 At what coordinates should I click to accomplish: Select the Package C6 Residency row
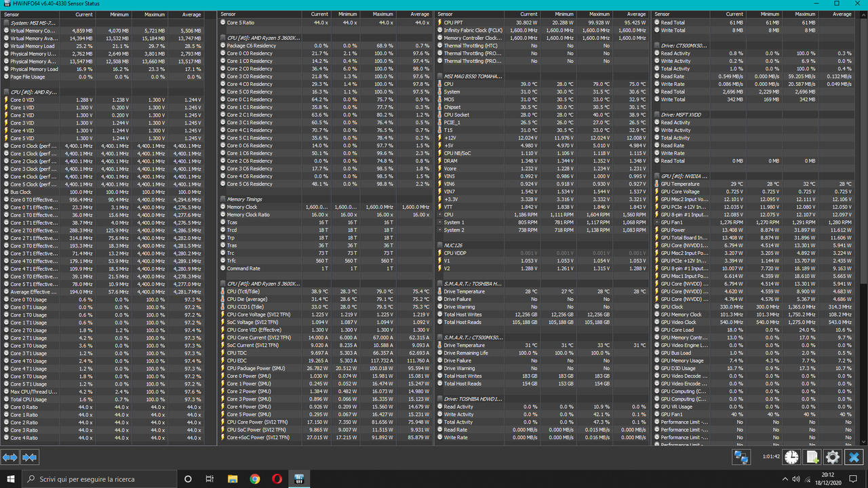(x=325, y=46)
